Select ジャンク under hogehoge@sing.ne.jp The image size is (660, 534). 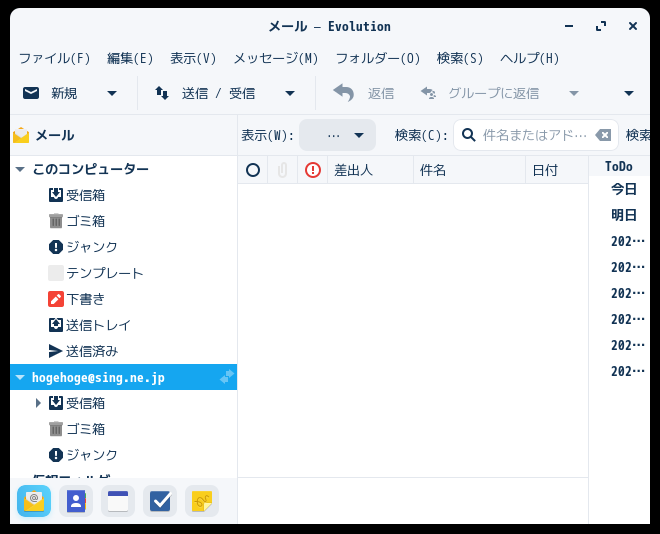point(123,455)
